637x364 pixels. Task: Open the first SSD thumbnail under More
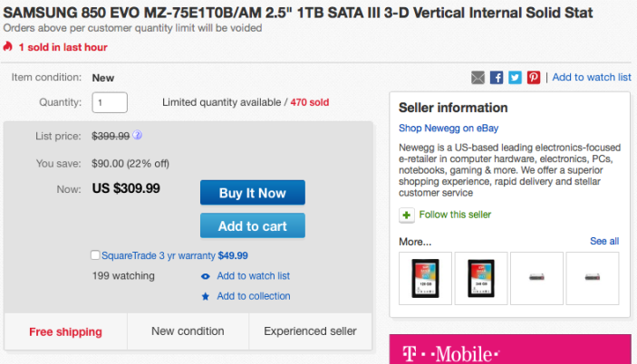click(425, 278)
